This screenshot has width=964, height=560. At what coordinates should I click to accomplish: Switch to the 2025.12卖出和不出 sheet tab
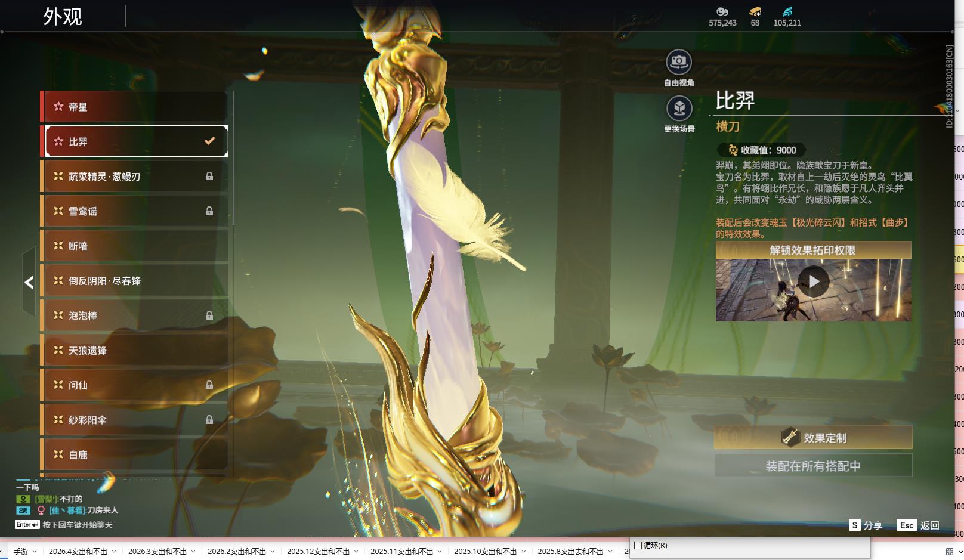click(x=318, y=552)
